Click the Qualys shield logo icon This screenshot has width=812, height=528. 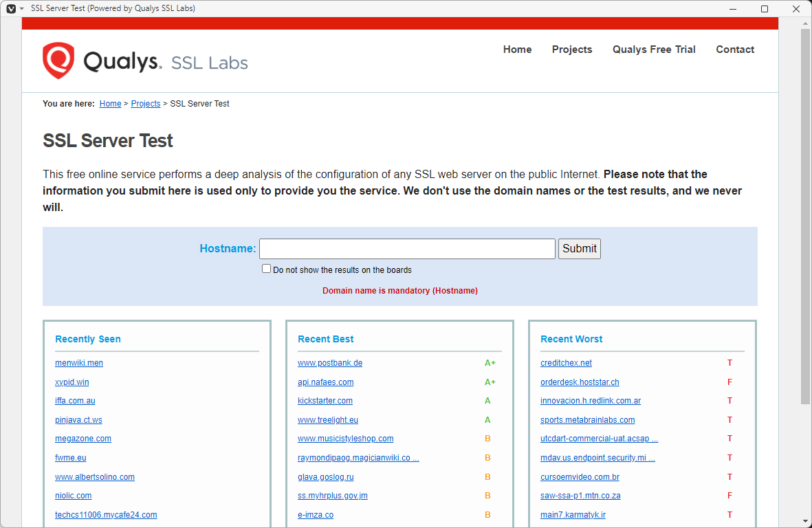click(x=58, y=60)
